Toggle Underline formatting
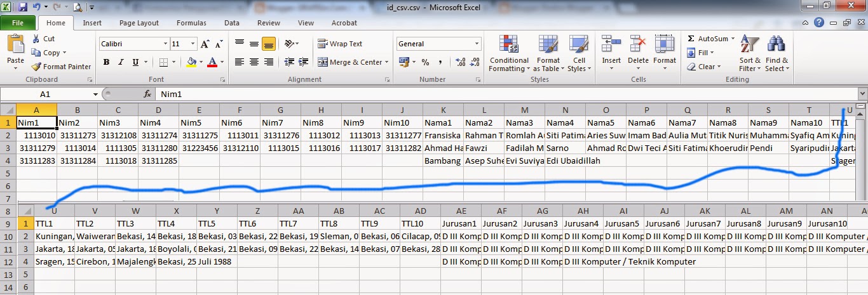The image size is (868, 295). click(x=135, y=62)
